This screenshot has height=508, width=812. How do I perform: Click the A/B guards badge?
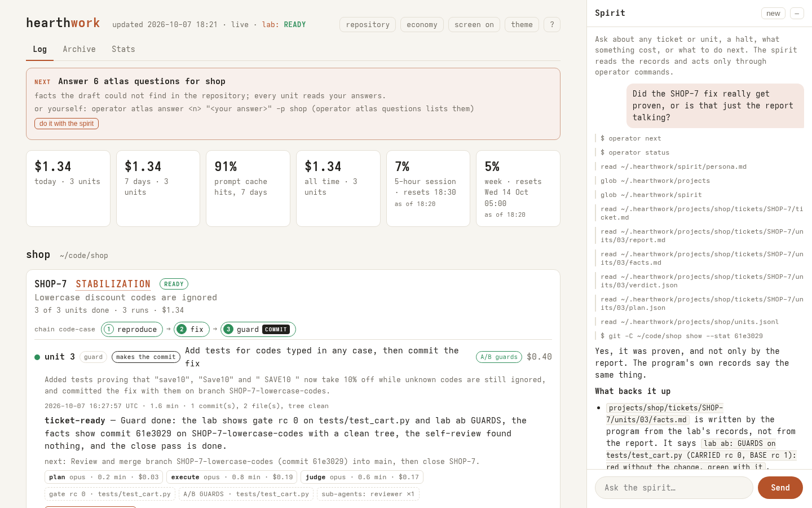[499, 357]
